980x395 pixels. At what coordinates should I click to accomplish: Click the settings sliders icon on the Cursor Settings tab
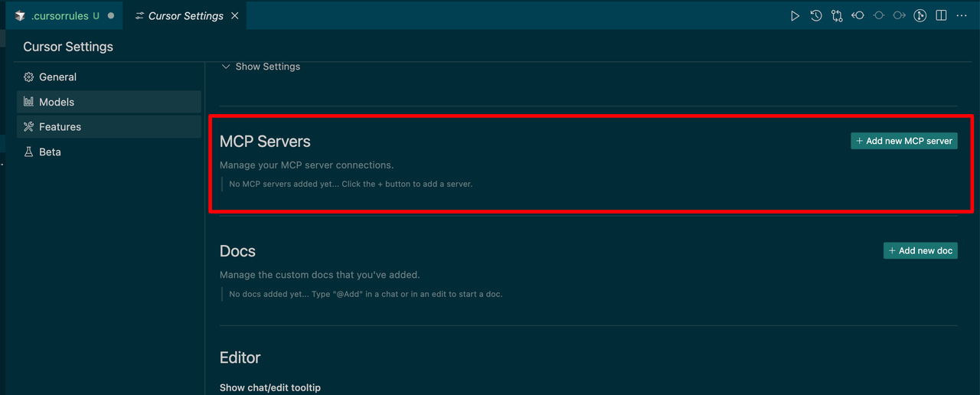tap(139, 15)
